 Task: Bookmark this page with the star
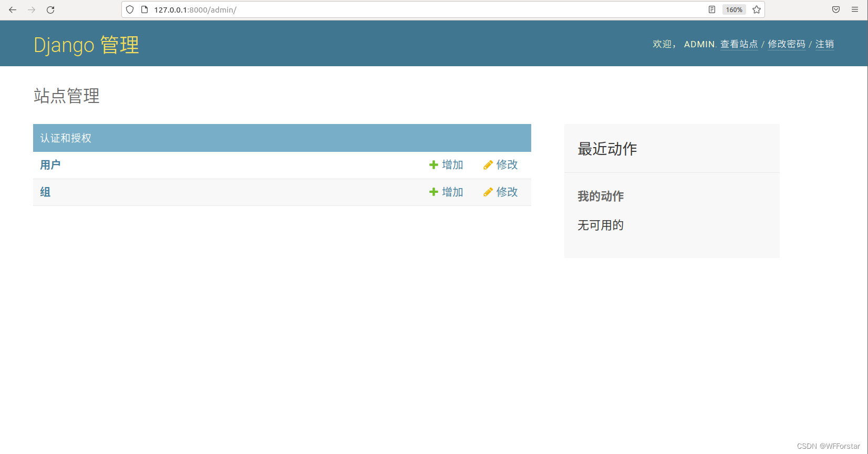[757, 9]
